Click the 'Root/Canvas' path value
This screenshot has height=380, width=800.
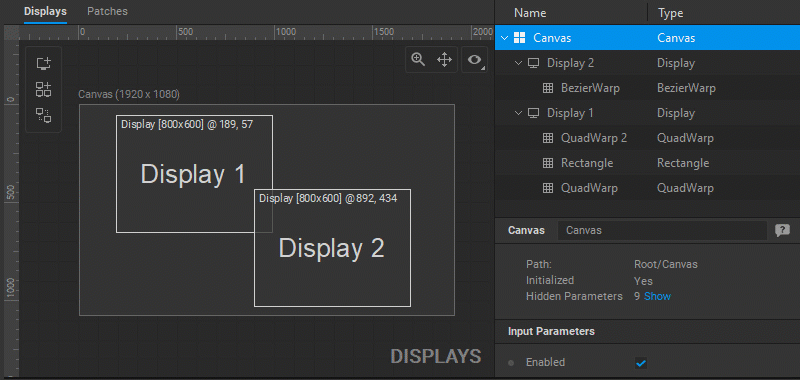coord(665,264)
